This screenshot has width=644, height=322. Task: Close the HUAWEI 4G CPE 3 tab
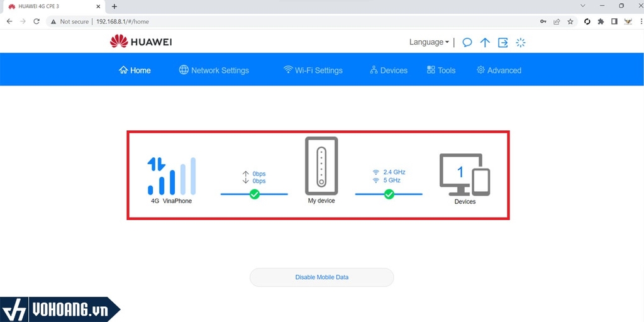[x=98, y=6]
